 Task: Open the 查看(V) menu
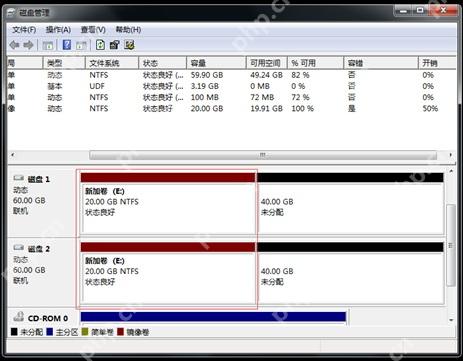pos(93,30)
